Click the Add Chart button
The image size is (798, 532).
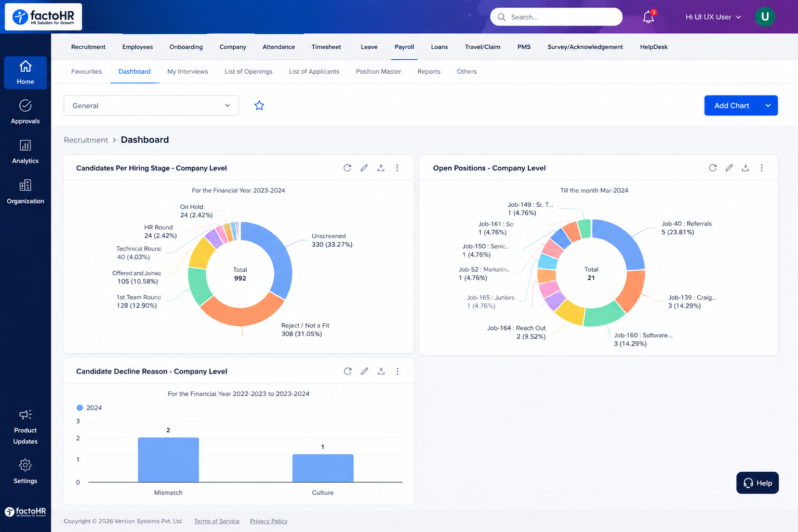(x=731, y=105)
